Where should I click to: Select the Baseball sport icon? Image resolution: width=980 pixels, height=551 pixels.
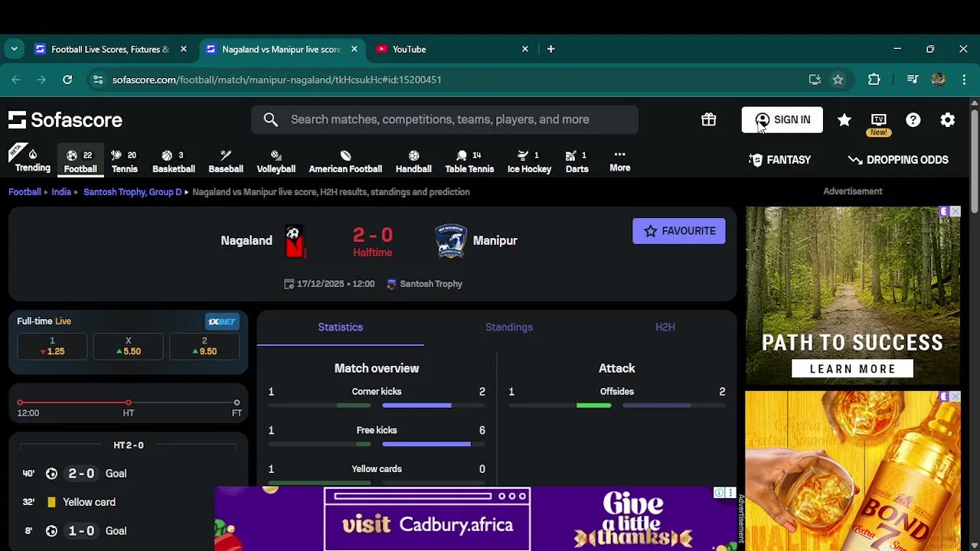[x=226, y=161]
